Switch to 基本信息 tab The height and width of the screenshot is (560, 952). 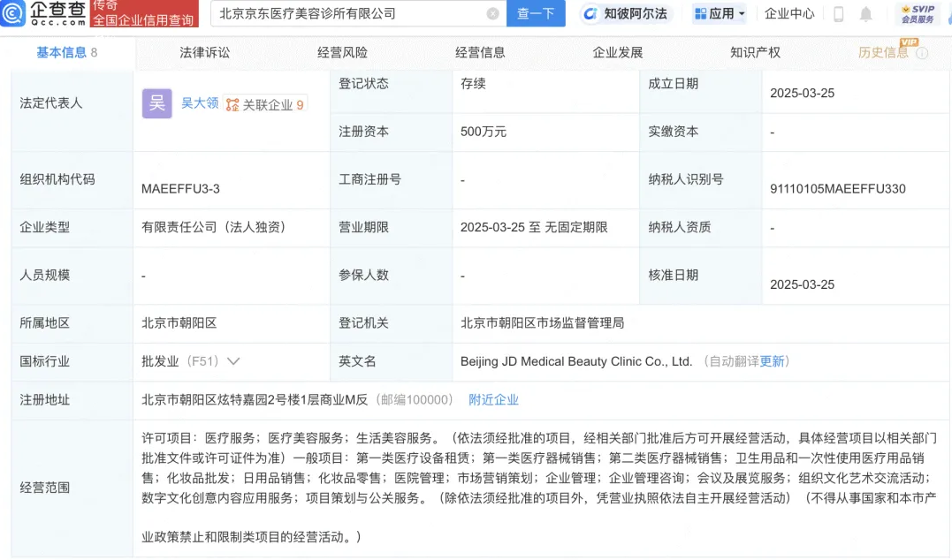point(67,53)
